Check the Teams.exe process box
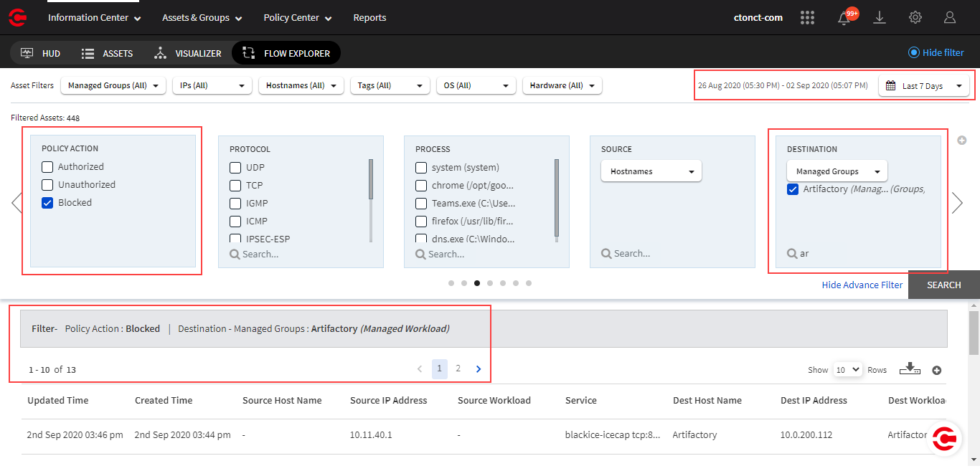This screenshot has width=980, height=471. coord(421,204)
